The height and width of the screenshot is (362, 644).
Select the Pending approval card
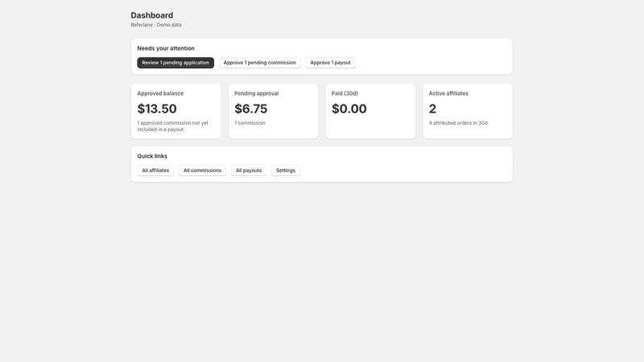(273, 111)
